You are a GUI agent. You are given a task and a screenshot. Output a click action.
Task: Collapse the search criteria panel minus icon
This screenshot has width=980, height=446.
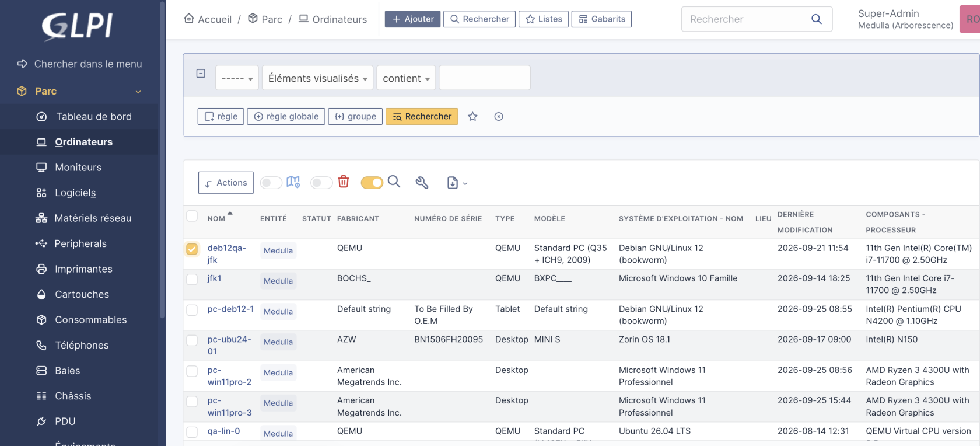pyautogui.click(x=201, y=74)
